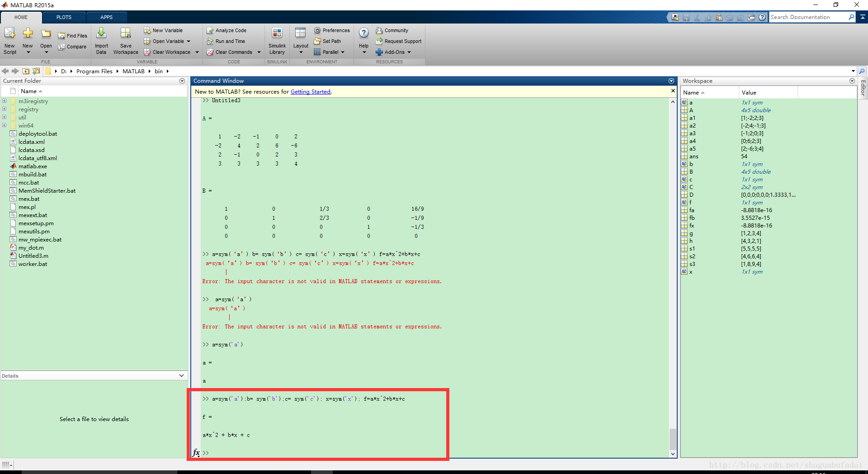Image resolution: width=868 pixels, height=474 pixels.
Task: Expand the m3iregistry folder
Action: pos(4,101)
